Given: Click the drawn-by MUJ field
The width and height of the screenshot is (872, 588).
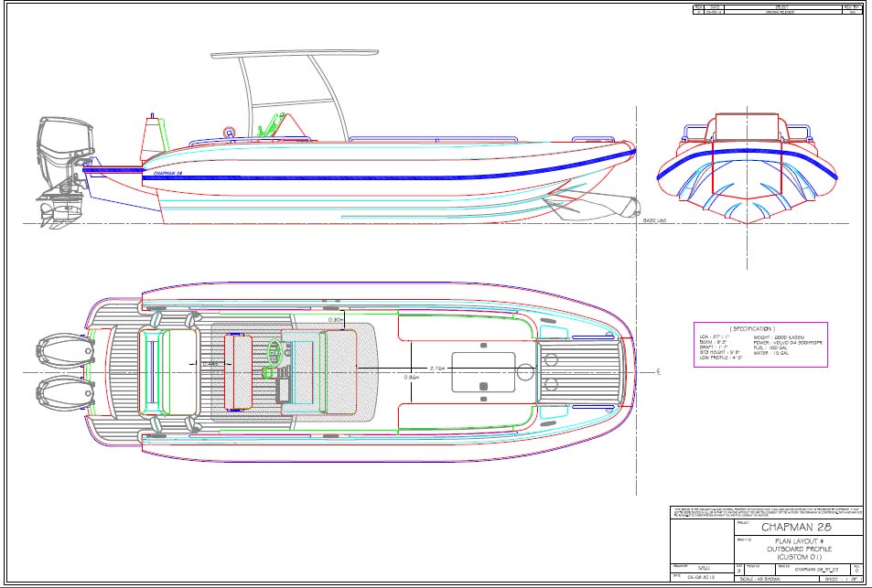Looking at the screenshot, I should click(702, 567).
